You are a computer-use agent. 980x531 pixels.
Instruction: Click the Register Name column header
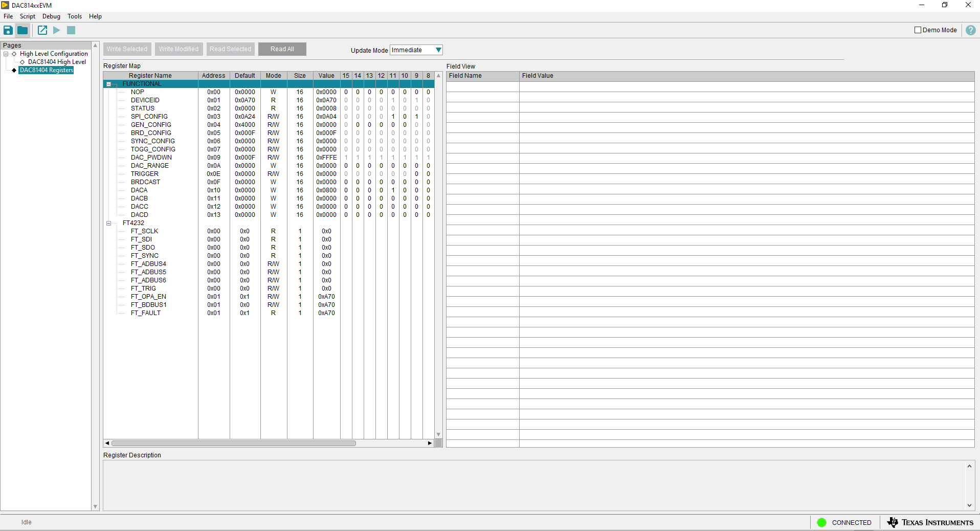tap(150, 76)
